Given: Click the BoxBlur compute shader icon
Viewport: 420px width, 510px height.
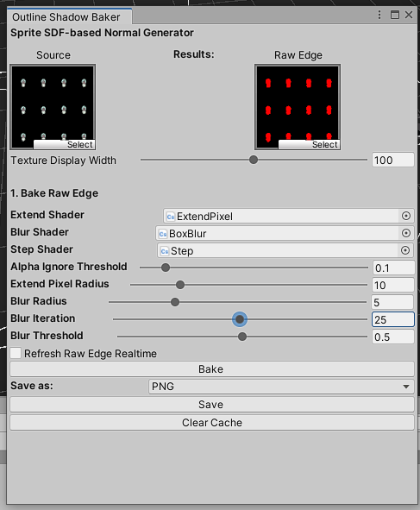Looking at the screenshot, I should click(162, 234).
